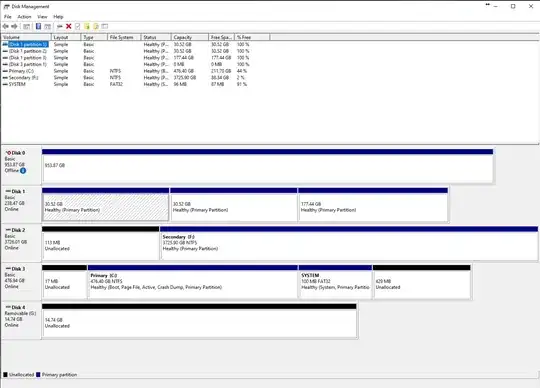Sort by the Capacity column header
The width and height of the screenshot is (540, 388).
coord(190,37)
